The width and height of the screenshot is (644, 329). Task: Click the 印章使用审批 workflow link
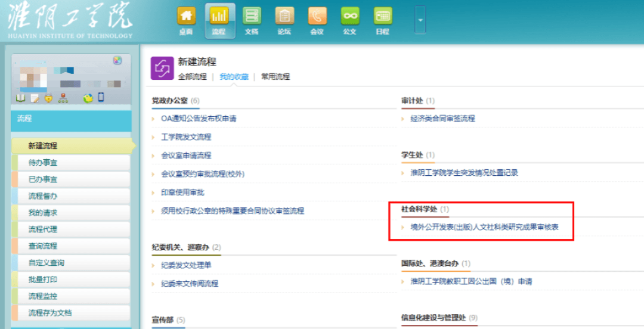(182, 193)
